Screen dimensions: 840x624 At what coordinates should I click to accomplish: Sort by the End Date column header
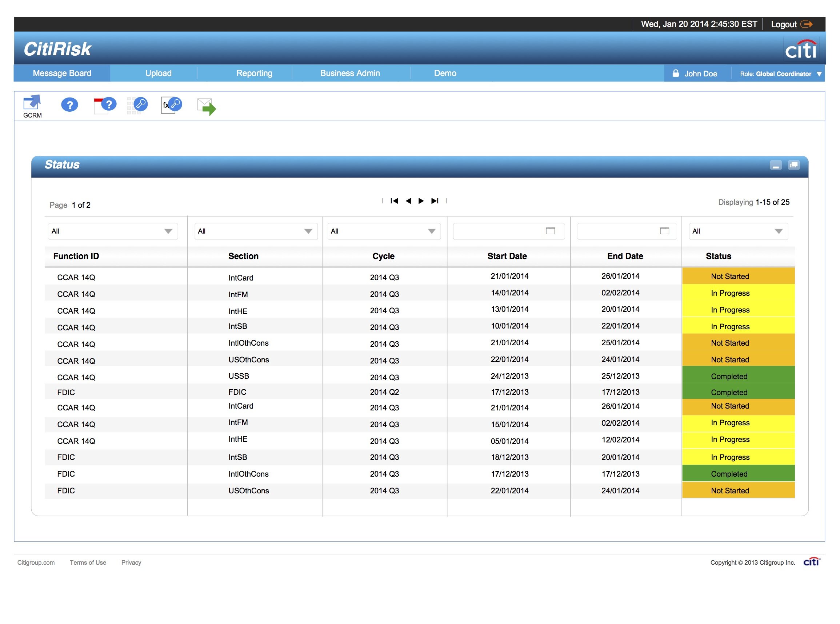click(x=625, y=256)
